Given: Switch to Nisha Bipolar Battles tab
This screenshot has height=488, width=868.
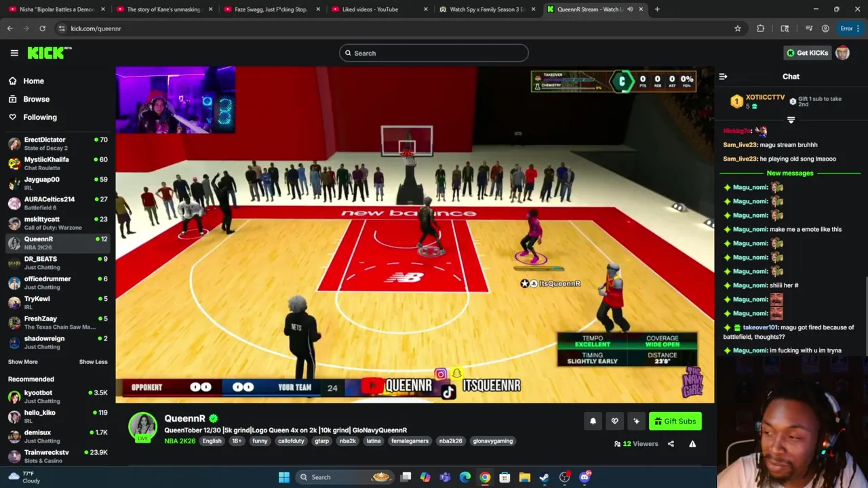Looking at the screenshot, I should (x=57, y=9).
